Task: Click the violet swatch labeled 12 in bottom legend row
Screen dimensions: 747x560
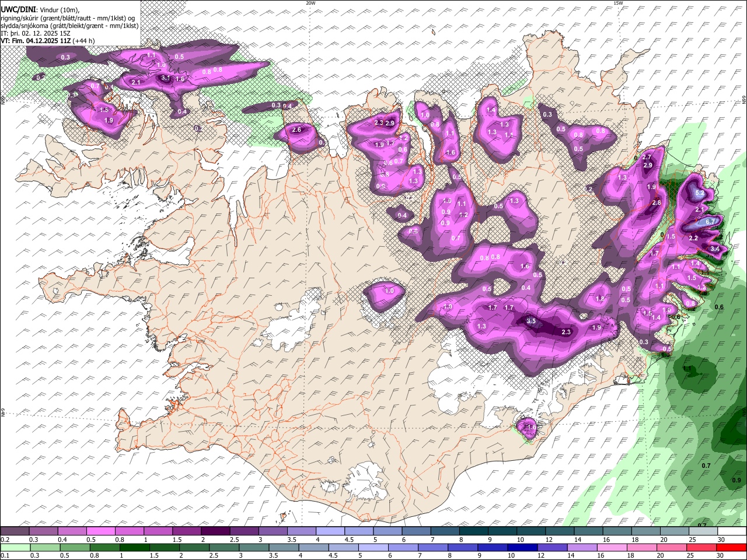Action: (551, 547)
